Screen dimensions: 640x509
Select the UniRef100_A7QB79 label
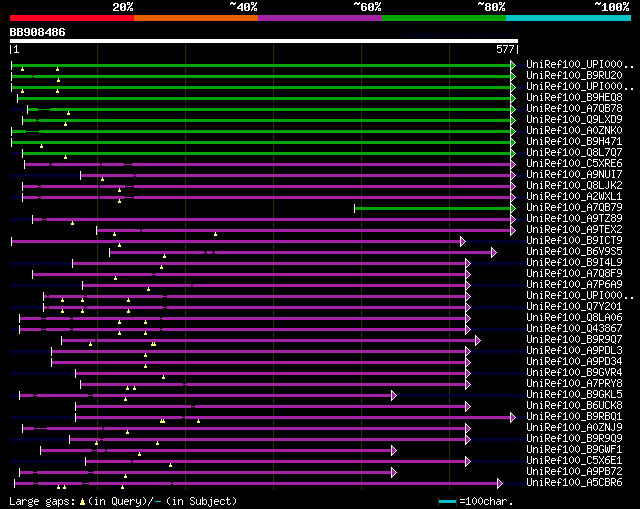[574, 208]
